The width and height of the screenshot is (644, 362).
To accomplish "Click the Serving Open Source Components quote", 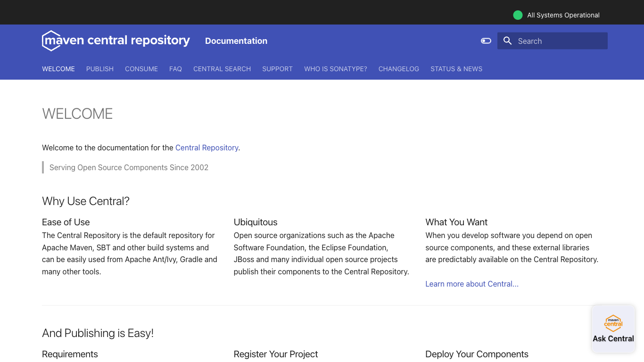I will (129, 167).
